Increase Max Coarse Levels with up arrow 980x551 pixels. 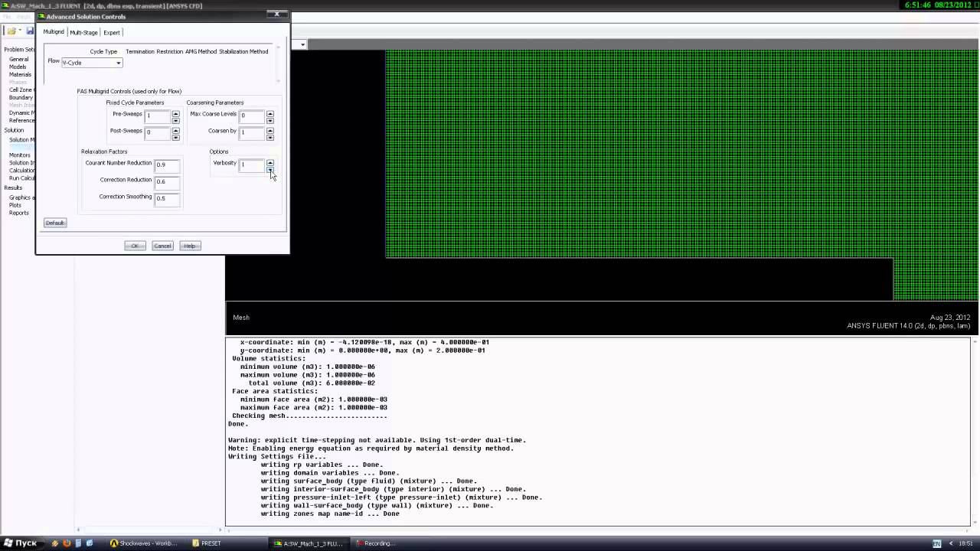click(269, 113)
